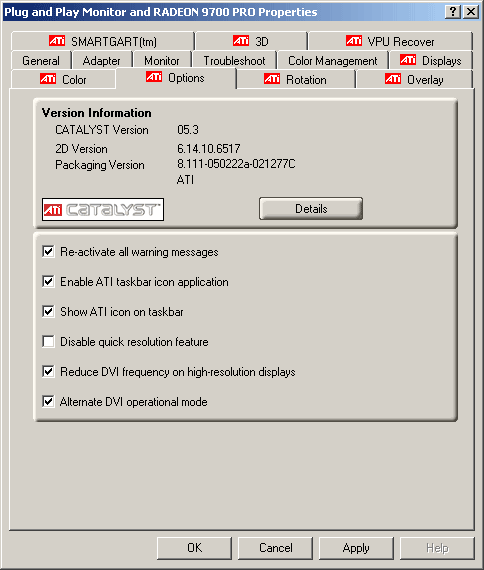Click the Options tab label
Image resolution: width=484 pixels, height=570 pixels.
click(186, 78)
